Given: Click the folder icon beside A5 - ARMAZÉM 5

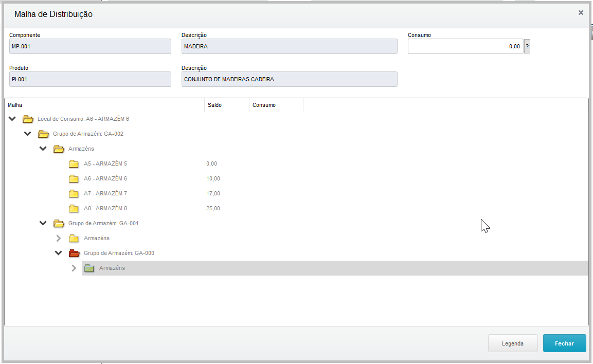Looking at the screenshot, I should (74, 164).
